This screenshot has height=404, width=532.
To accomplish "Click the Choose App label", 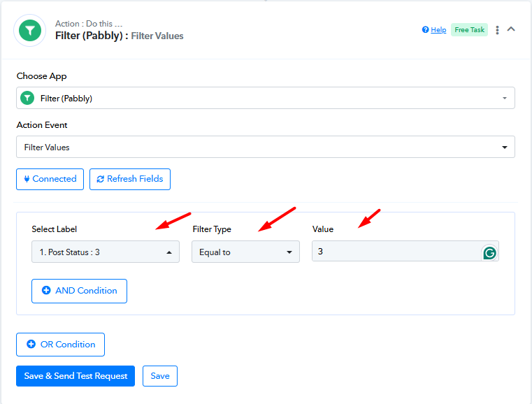I will coord(41,76).
